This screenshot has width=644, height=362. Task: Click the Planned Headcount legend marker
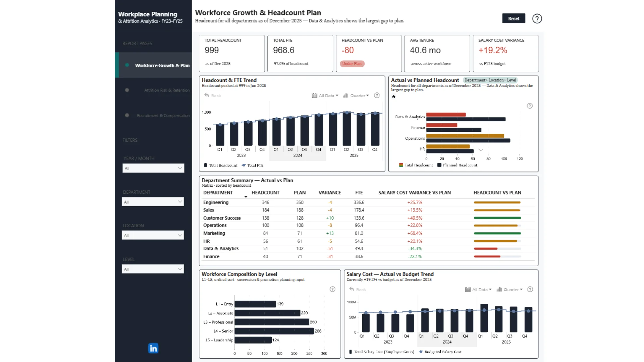pyautogui.click(x=439, y=165)
